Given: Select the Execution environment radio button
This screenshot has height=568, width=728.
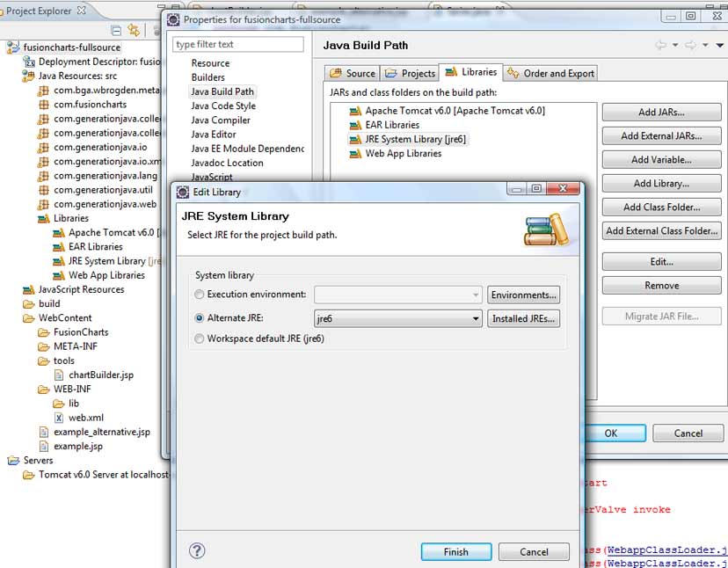Looking at the screenshot, I should tap(200, 295).
